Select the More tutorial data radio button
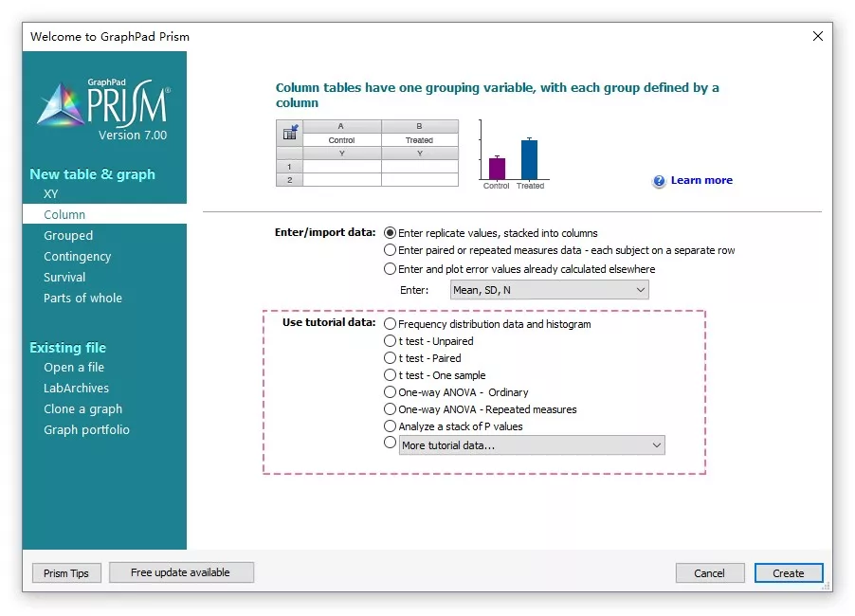Screen dimensions: 855x616 tap(390, 443)
